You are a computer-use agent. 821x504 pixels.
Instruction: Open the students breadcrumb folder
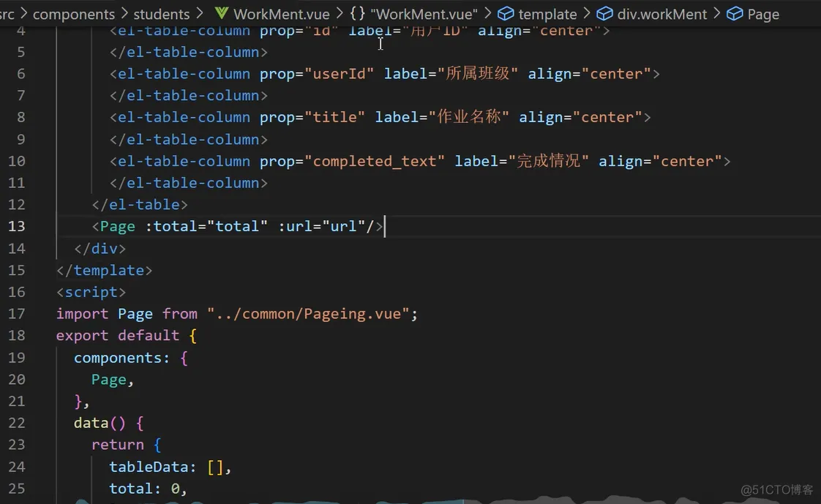pyautogui.click(x=161, y=14)
